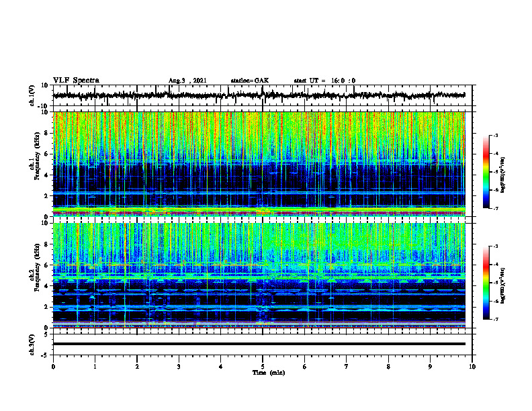
Task: Click time axis tick label "4"
Action: pos(221,367)
